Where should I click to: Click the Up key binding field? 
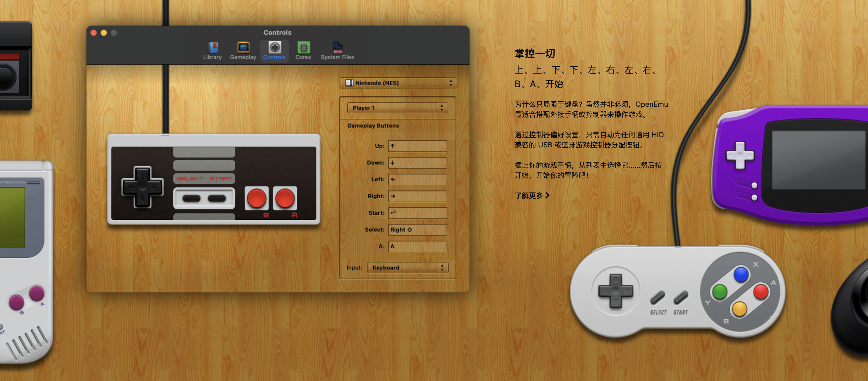418,146
